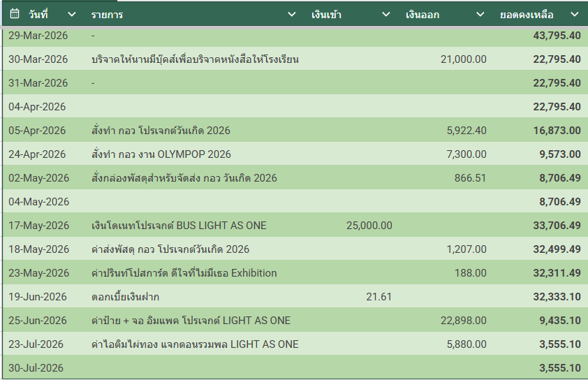Select the เงินออก header label
The width and height of the screenshot is (588, 380).
click(422, 15)
